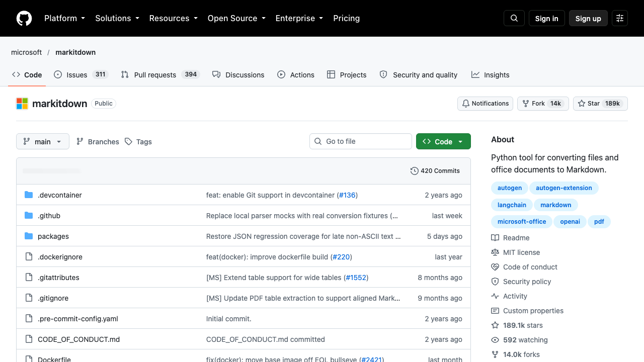This screenshot has height=362, width=644.
Task: Open the Branches list
Action: pyautogui.click(x=98, y=142)
